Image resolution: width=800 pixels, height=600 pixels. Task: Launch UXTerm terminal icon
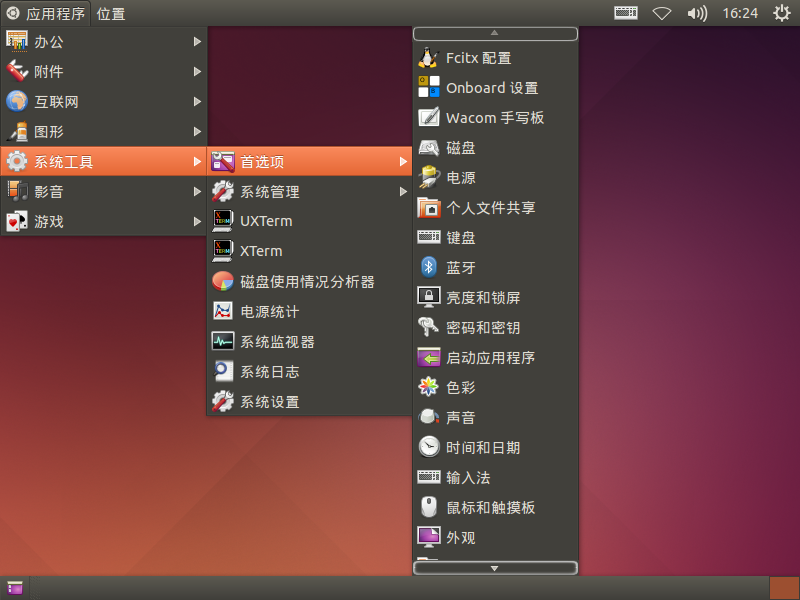pyautogui.click(x=222, y=221)
